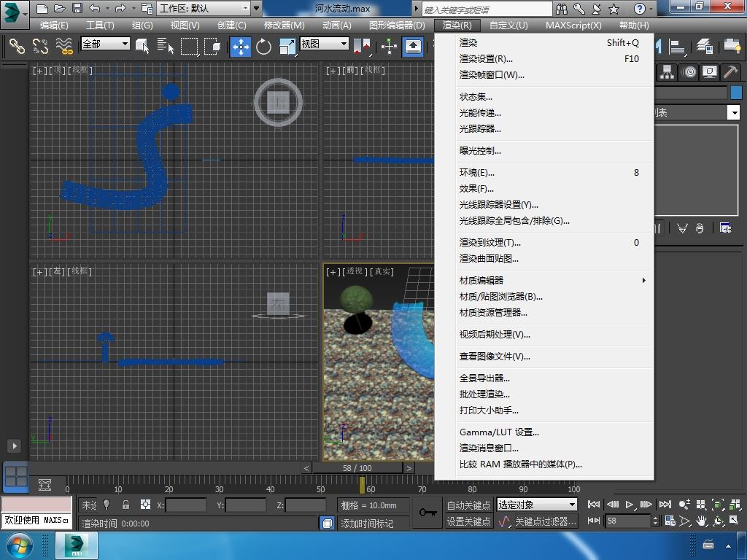Activate the Select and Rotate tool
Viewport: 747px width, 560px height.
click(x=263, y=46)
